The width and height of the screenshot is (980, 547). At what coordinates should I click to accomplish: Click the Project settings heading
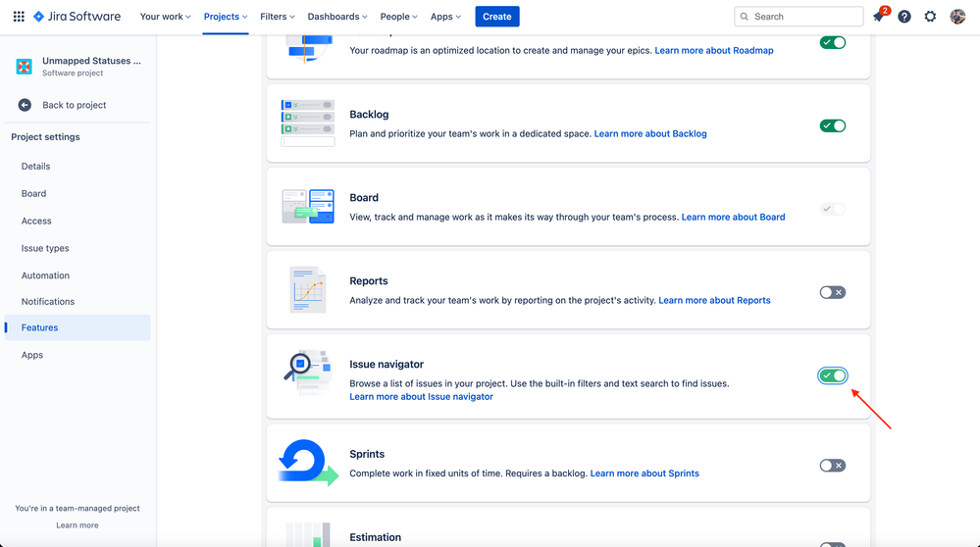click(46, 137)
